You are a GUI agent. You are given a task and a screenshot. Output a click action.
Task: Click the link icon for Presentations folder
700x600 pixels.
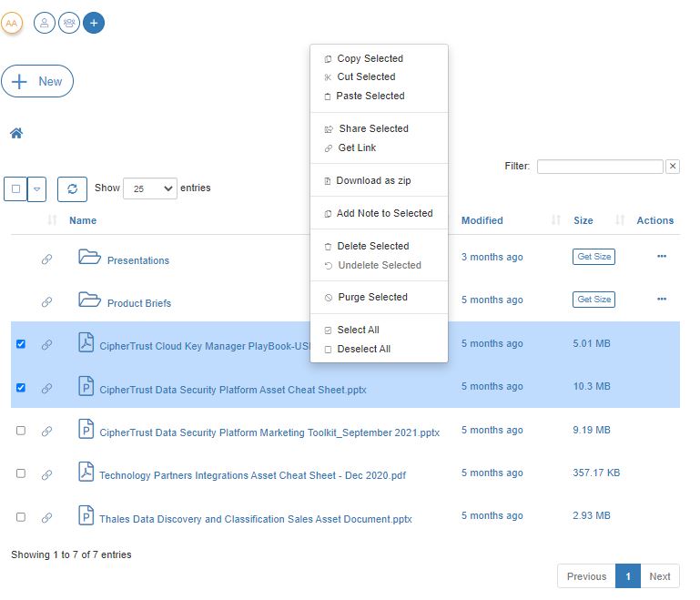(x=46, y=259)
